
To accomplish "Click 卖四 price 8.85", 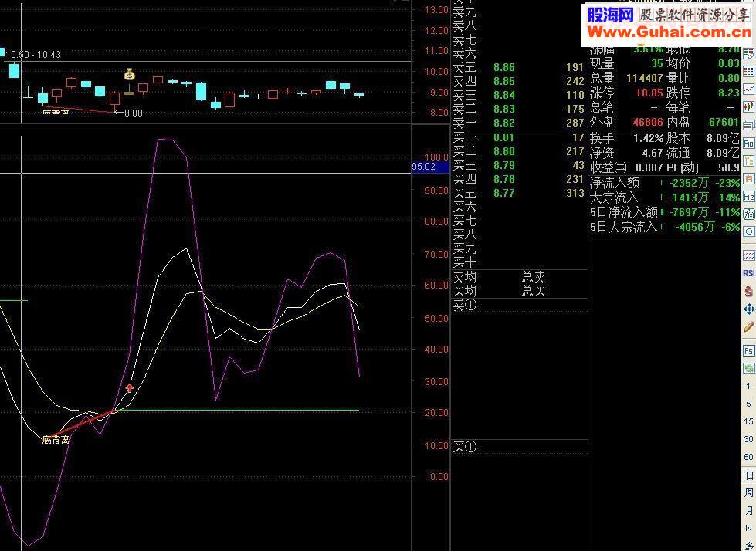I will tap(503, 81).
